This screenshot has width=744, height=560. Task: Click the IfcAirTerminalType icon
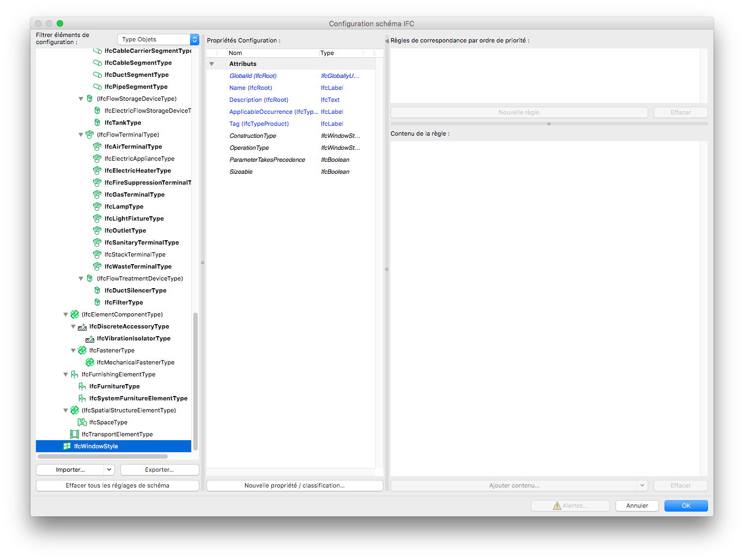pos(97,147)
